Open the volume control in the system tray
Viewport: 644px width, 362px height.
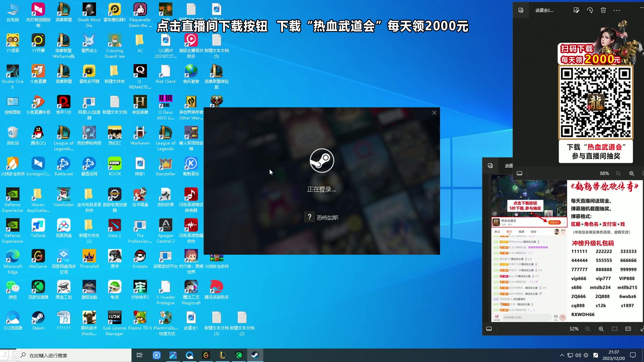click(578, 355)
